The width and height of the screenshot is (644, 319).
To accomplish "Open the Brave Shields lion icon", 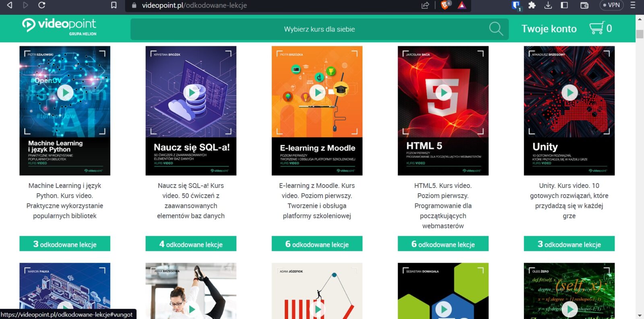I will click(x=445, y=5).
